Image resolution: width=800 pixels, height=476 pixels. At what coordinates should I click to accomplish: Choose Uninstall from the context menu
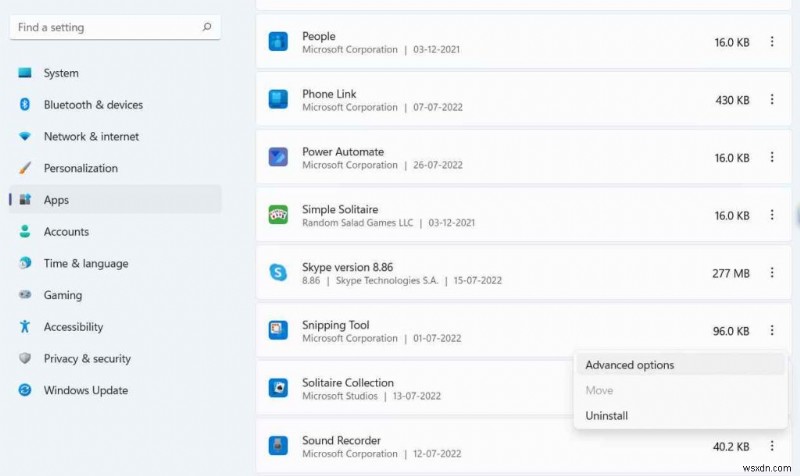[x=607, y=415]
